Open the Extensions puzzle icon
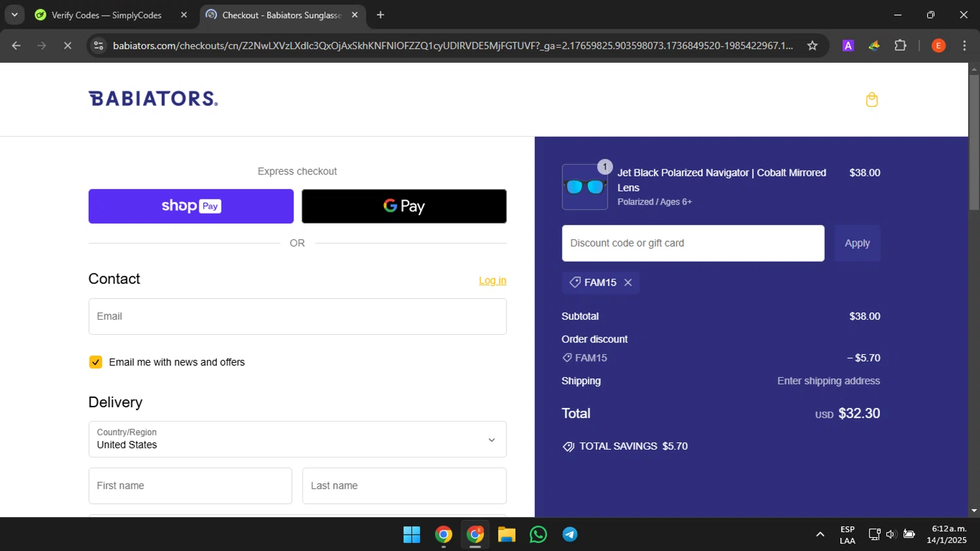The width and height of the screenshot is (980, 551). coord(900,46)
